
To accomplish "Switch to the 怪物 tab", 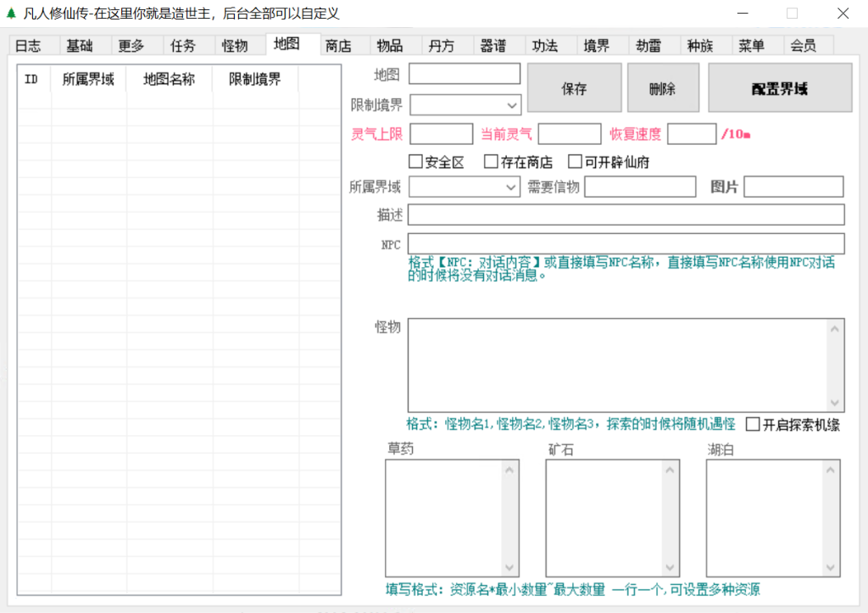I will pos(235,46).
